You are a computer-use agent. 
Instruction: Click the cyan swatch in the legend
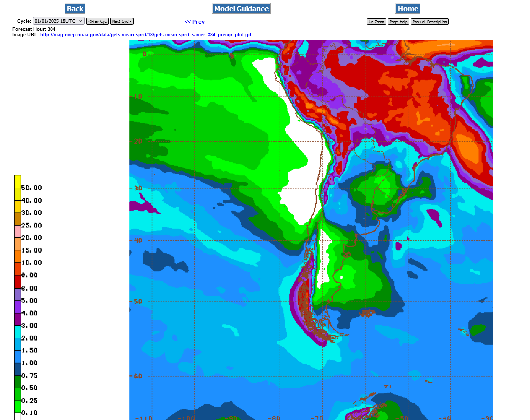18,332
